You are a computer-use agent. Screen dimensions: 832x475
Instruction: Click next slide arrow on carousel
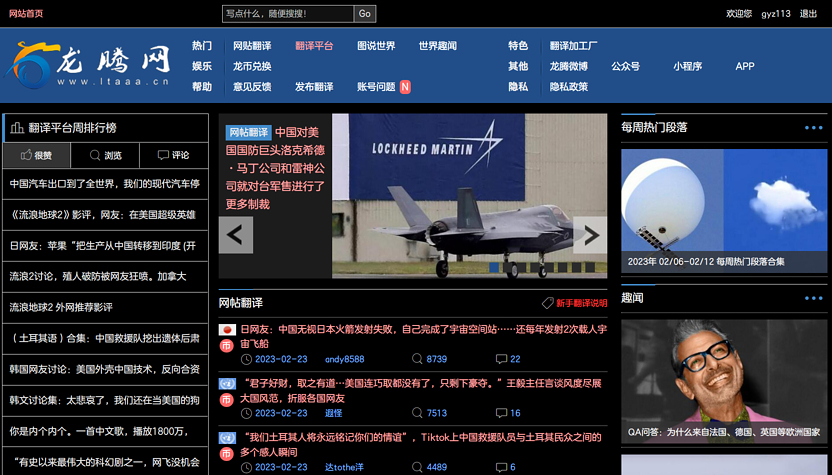(x=591, y=235)
